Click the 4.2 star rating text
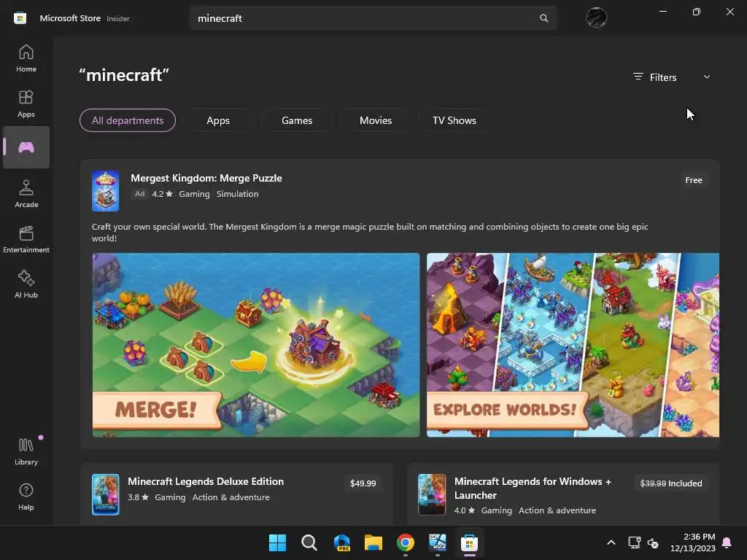The image size is (747, 560). point(162,194)
